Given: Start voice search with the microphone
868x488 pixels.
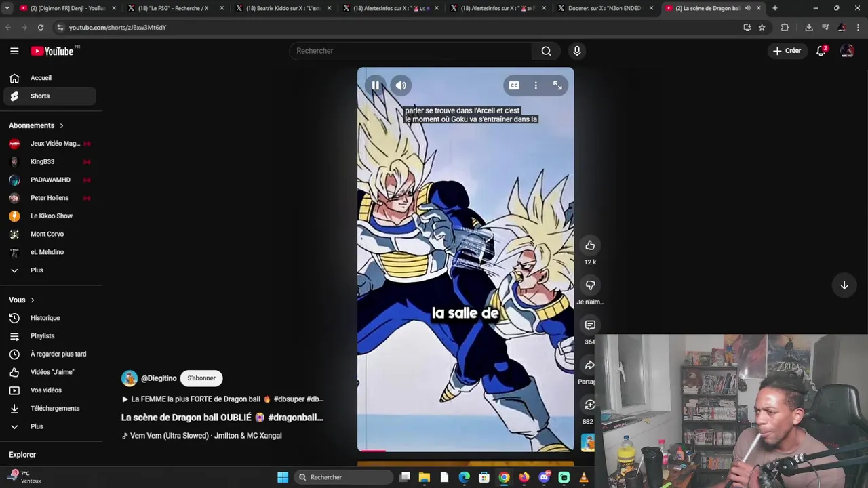Looking at the screenshot, I should pos(577,51).
